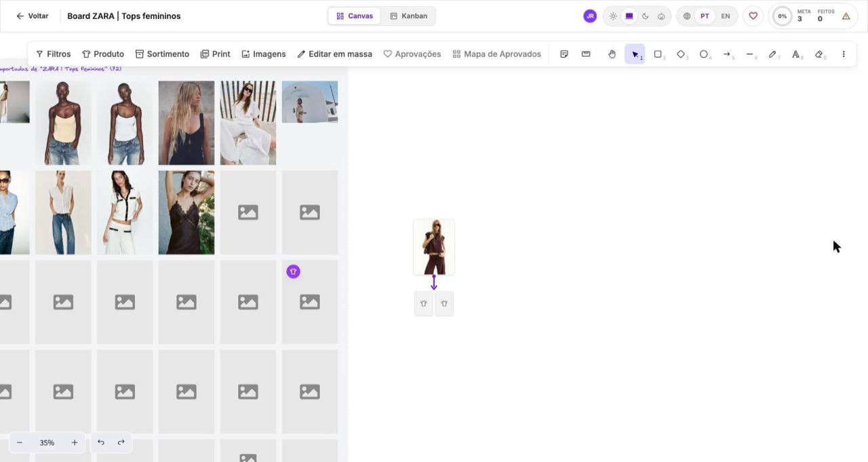This screenshot has width=868, height=462.
Task: Expand the toolbar more options menu
Action: pyautogui.click(x=844, y=54)
